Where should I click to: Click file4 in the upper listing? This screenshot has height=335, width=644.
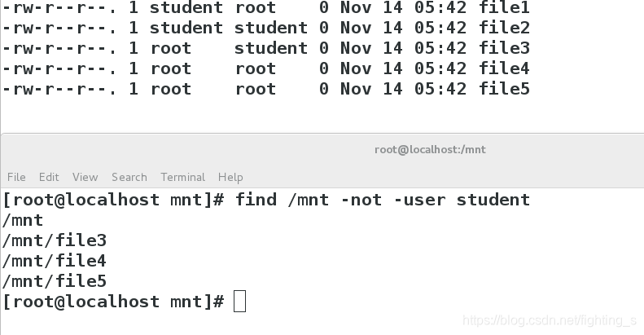click(504, 68)
